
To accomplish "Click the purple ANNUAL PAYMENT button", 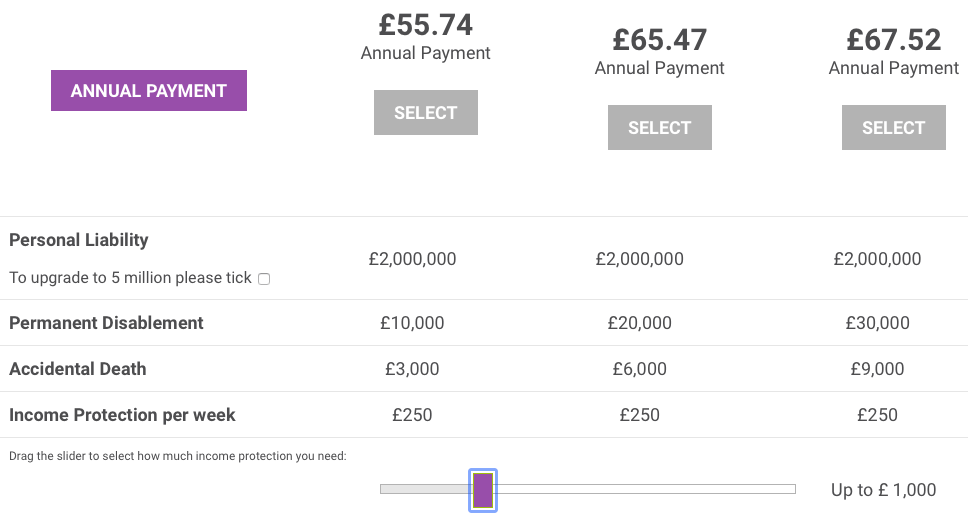I will (149, 91).
